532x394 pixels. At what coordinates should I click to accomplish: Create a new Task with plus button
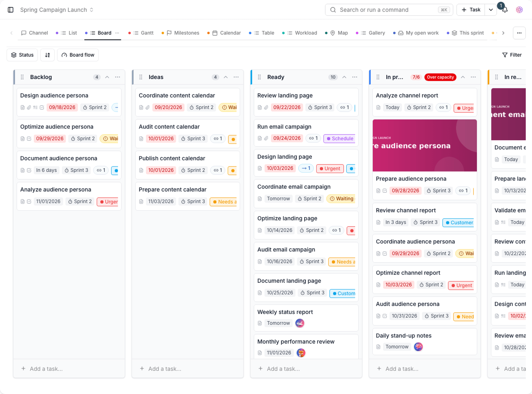tap(471, 10)
